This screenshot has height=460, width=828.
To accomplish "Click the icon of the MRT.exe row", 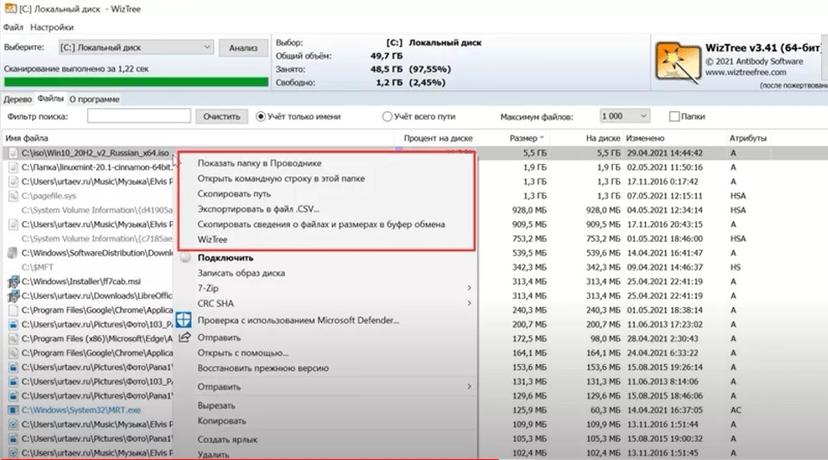I will (x=13, y=410).
